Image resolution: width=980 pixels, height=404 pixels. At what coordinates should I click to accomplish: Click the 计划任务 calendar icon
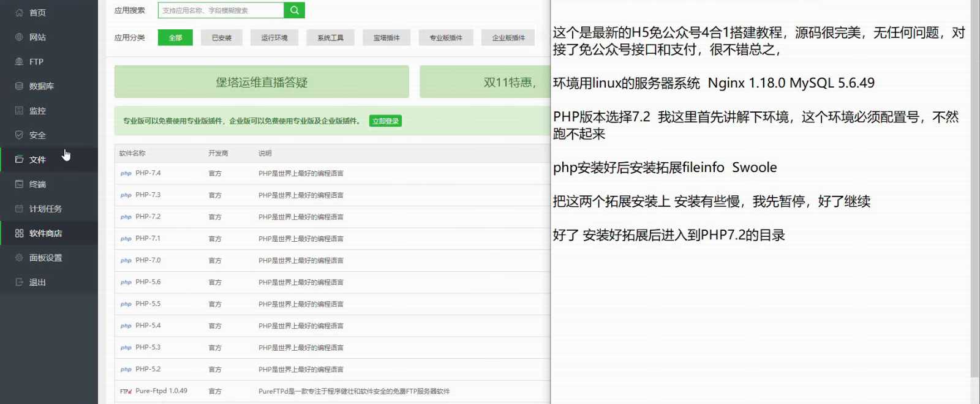tap(19, 208)
